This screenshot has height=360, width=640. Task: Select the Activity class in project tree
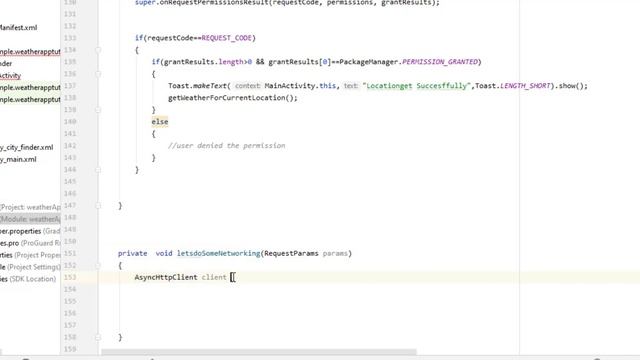click(10, 76)
